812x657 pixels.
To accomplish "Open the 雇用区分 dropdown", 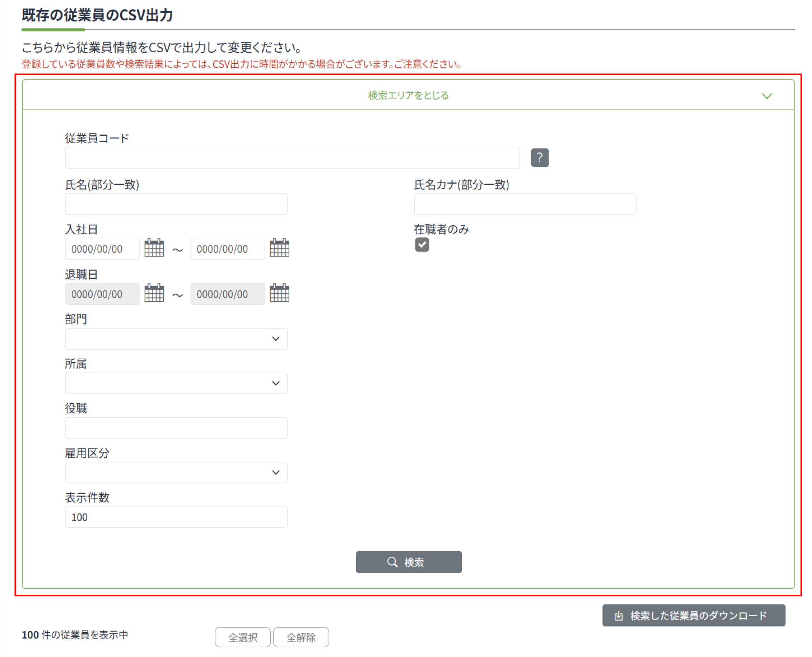I will [x=176, y=472].
